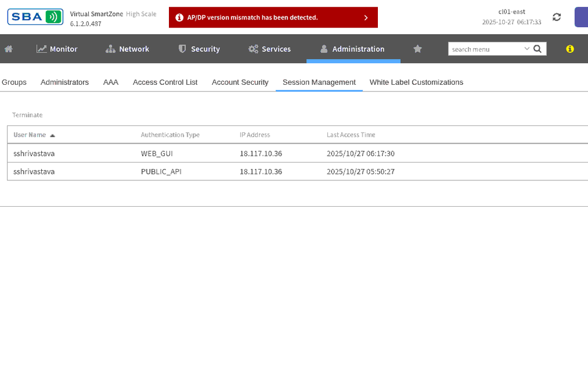Click the Terminate button
The width and height of the screenshot is (588, 371).
28,115
